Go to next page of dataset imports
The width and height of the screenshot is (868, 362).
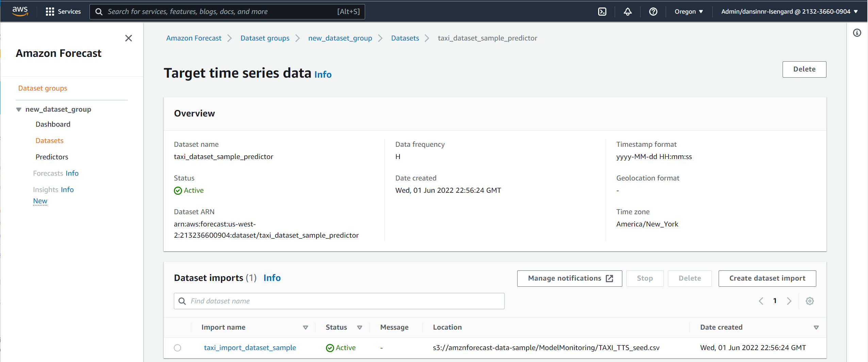[789, 301]
